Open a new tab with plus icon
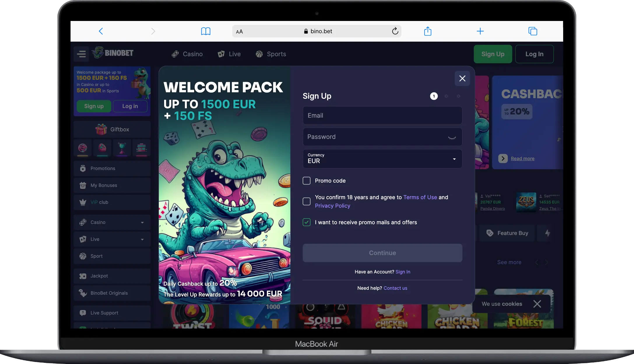 (480, 31)
